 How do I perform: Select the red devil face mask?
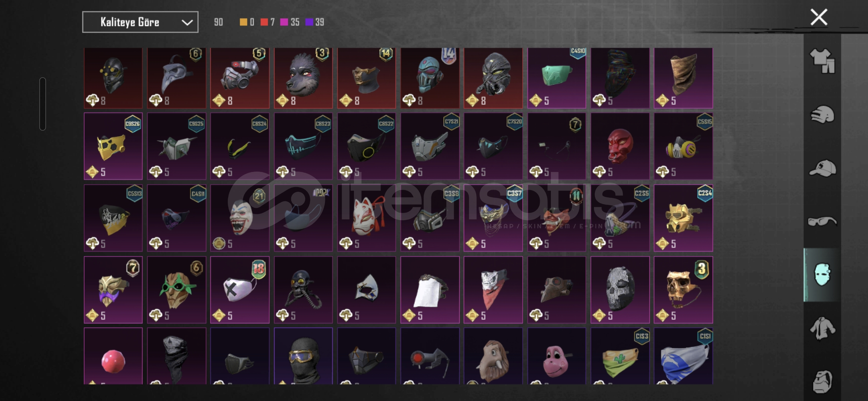(620, 146)
